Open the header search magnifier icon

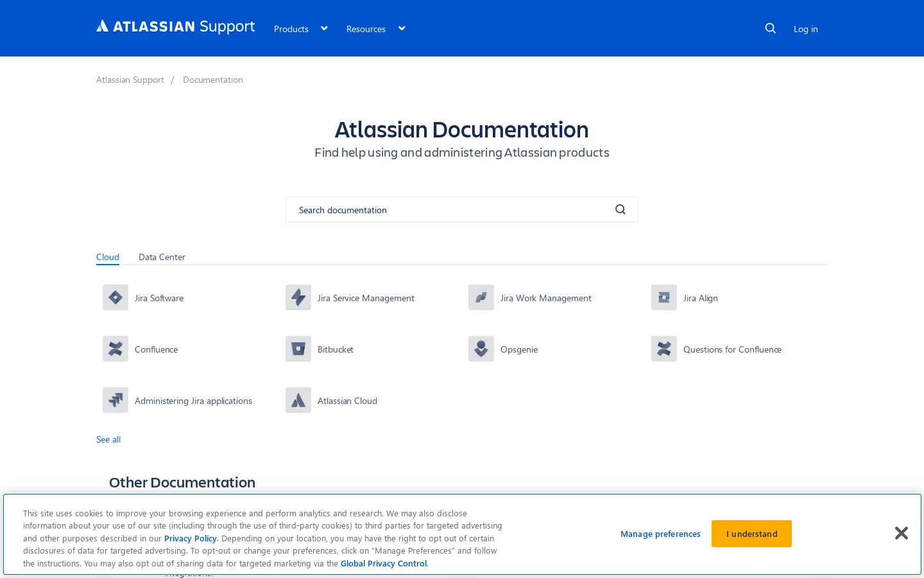pyautogui.click(x=771, y=28)
